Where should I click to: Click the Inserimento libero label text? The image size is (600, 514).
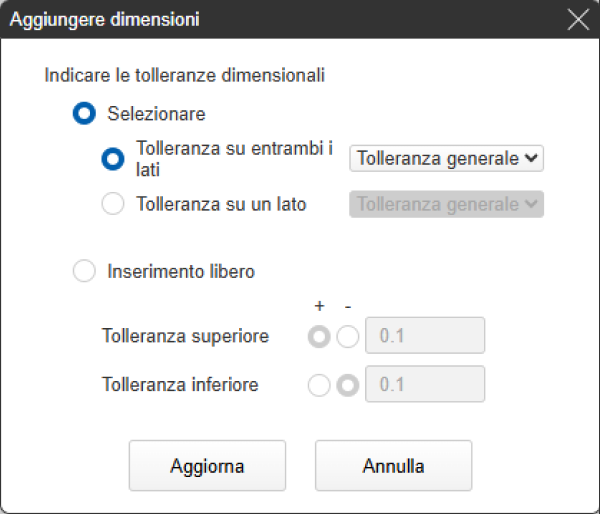pos(181,270)
